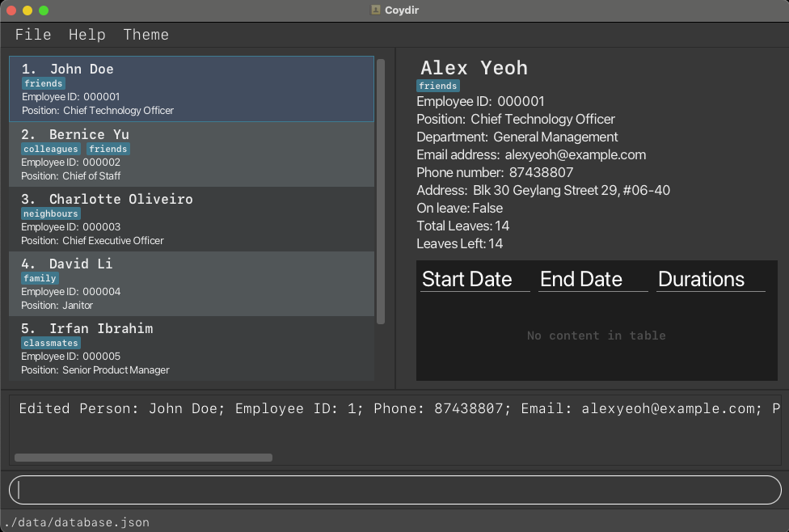The height and width of the screenshot is (532, 789).
Task: Minimize the Coydir window with yellow button
Action: (27, 11)
